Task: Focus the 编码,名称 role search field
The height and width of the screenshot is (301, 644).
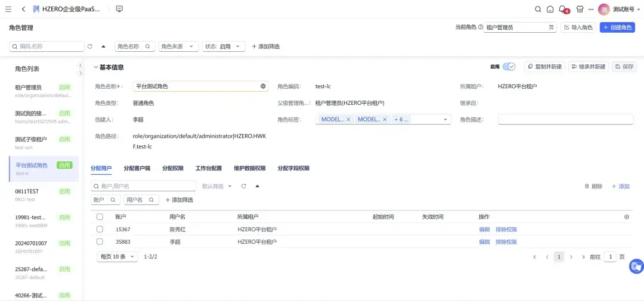Action: click(x=47, y=46)
